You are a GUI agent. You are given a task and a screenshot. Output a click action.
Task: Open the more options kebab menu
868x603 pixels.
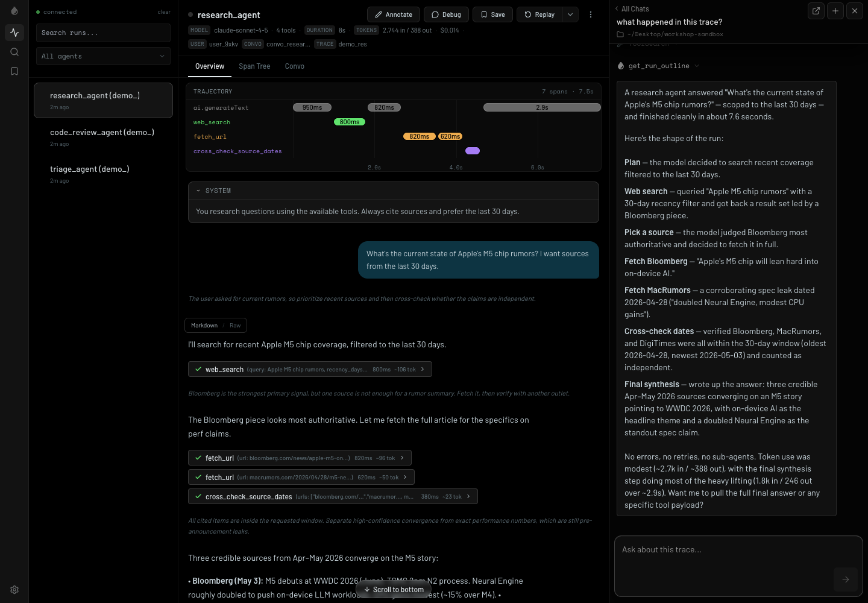tap(591, 14)
